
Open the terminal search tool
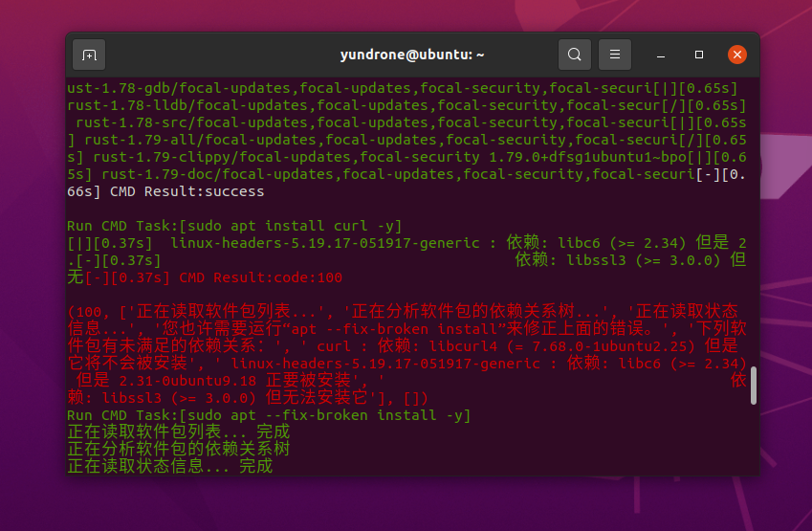pos(574,55)
